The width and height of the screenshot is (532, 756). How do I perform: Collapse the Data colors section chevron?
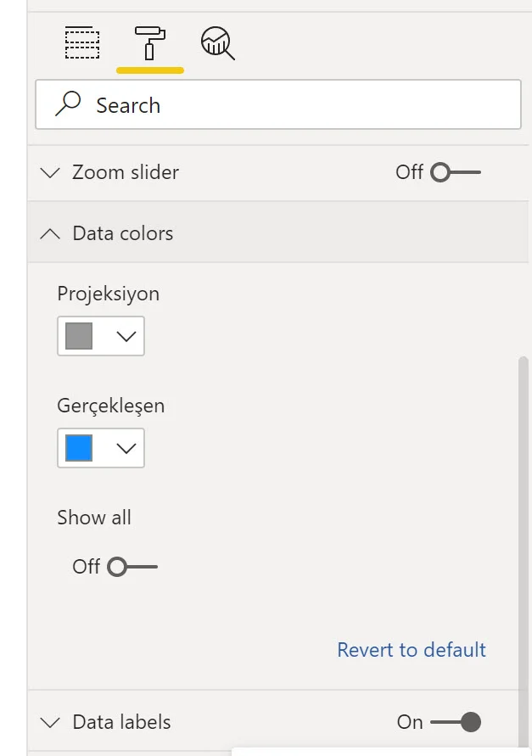(51, 233)
